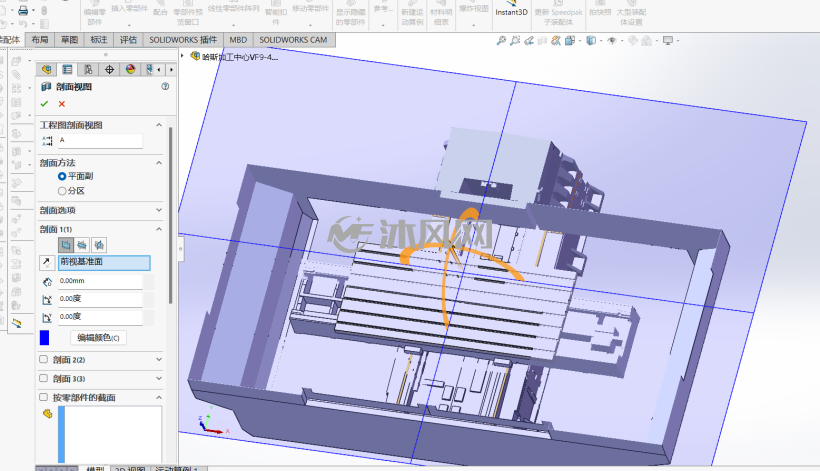Click property panel vertical scrollbar

pos(171,214)
